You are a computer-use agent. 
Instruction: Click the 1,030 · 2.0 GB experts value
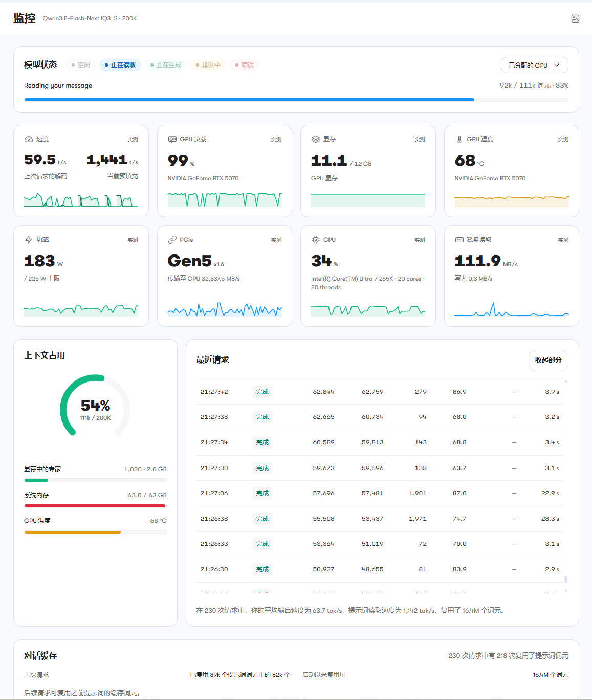coord(145,469)
